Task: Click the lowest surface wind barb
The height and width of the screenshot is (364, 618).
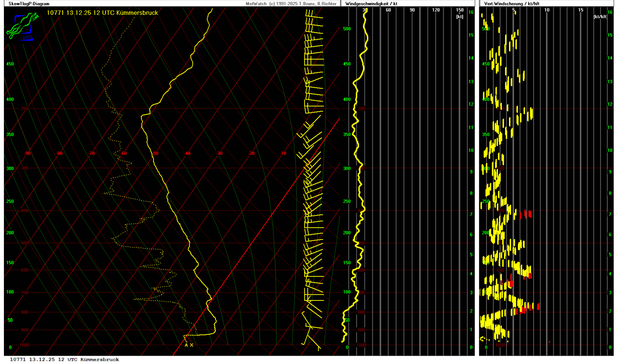Action: [x=313, y=343]
